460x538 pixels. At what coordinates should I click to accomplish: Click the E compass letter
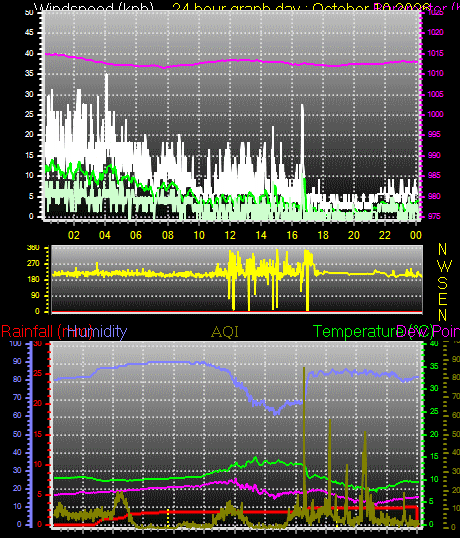(443, 299)
